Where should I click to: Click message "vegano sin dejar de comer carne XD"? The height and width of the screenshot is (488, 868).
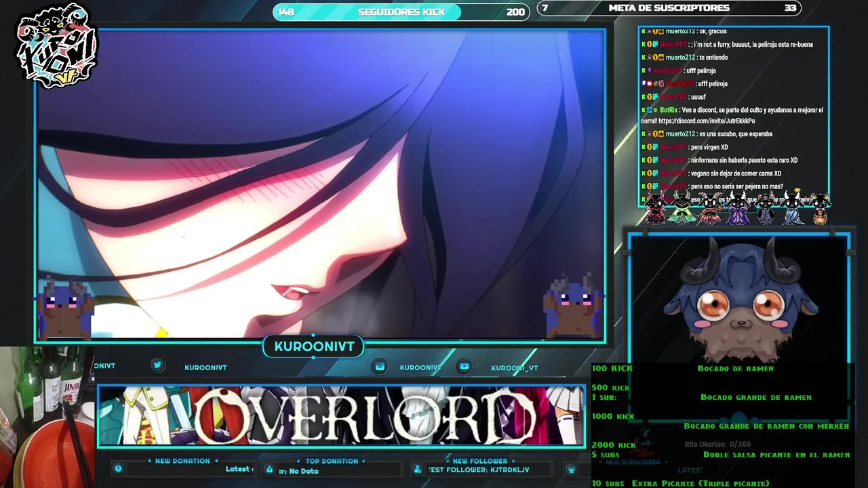coord(736,174)
